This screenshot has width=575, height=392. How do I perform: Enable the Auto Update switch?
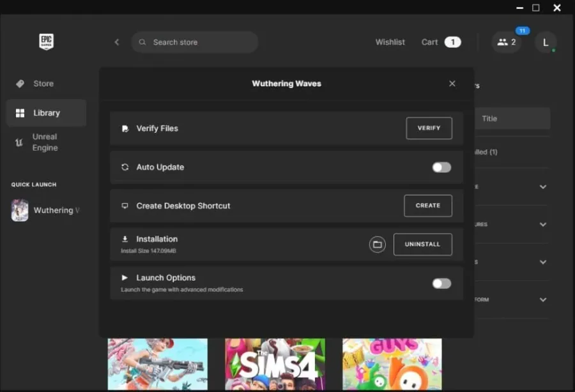click(441, 167)
